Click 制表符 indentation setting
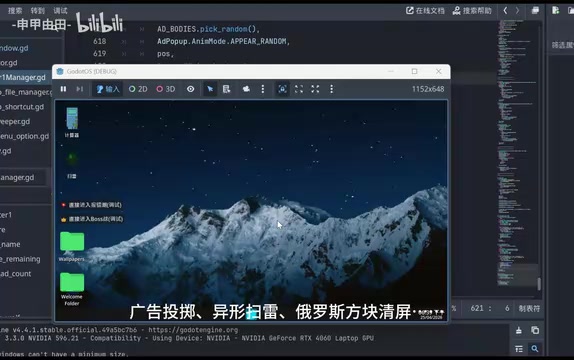Image resolution: width=574 pixels, height=360 pixels. click(529, 308)
